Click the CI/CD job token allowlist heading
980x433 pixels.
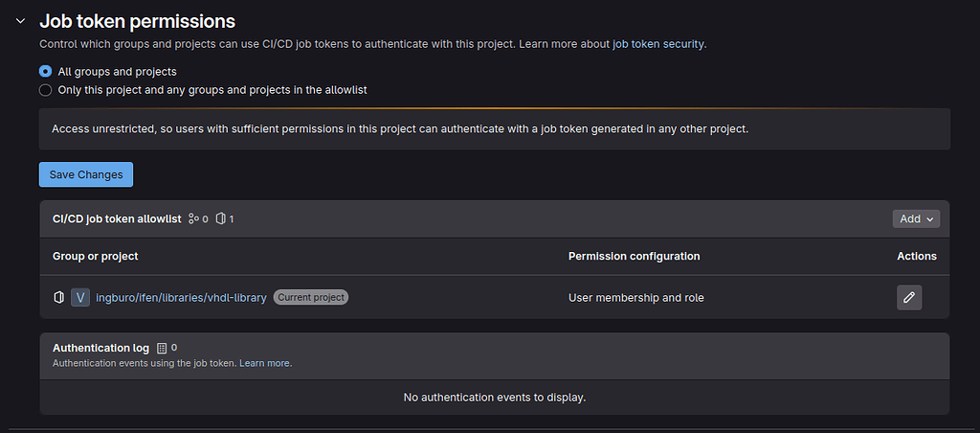click(x=117, y=218)
